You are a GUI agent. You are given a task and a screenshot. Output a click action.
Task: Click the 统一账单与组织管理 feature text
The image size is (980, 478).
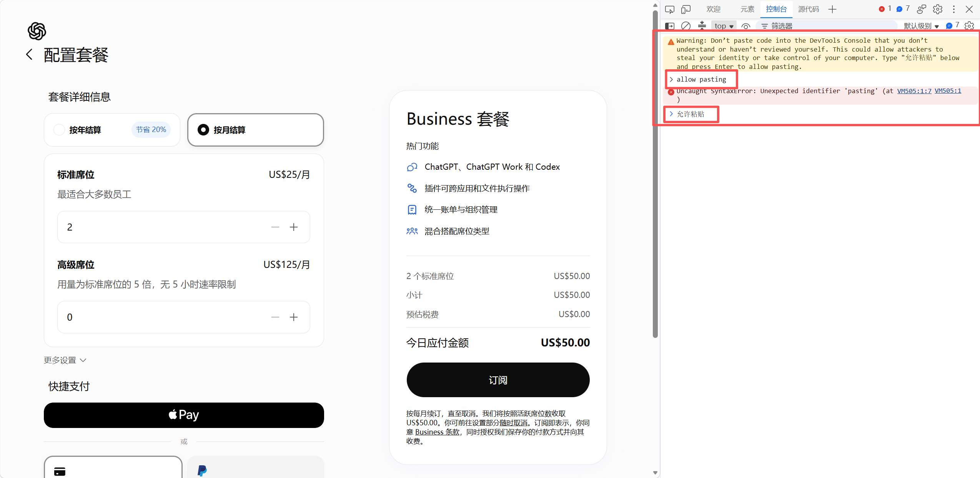click(461, 210)
